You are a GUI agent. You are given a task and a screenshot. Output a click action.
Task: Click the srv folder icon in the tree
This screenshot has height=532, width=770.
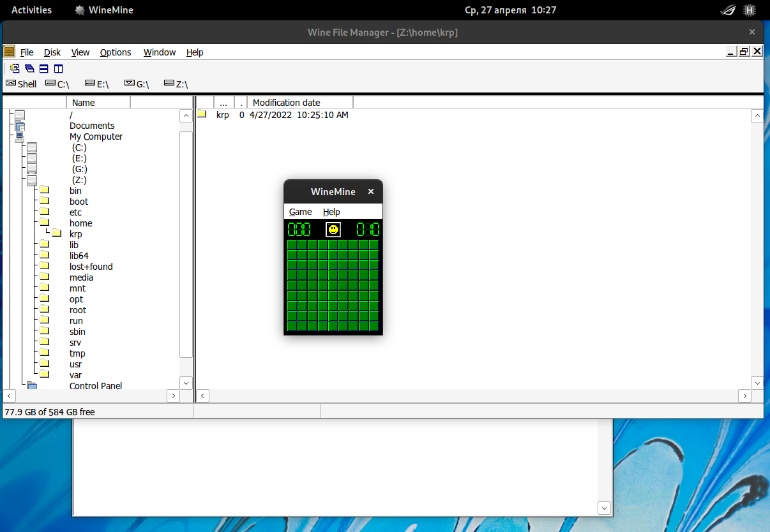(44, 342)
